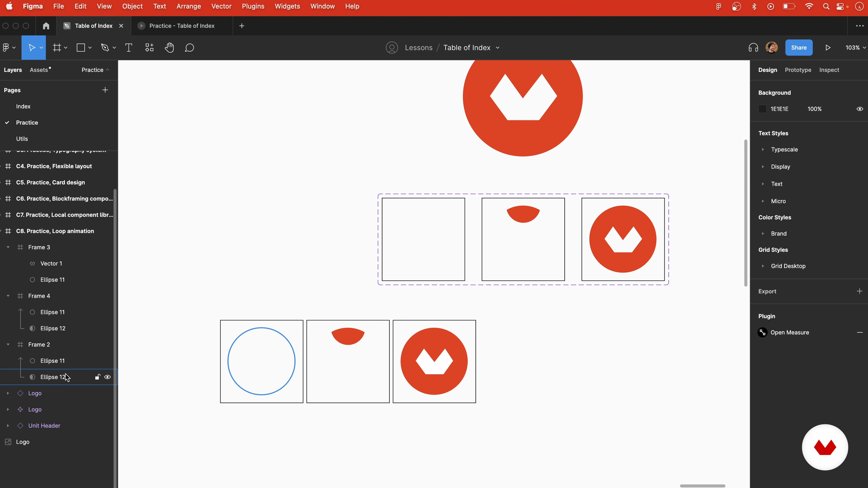Select the bottom Logo image layer
868x488 pixels.
[23, 442]
